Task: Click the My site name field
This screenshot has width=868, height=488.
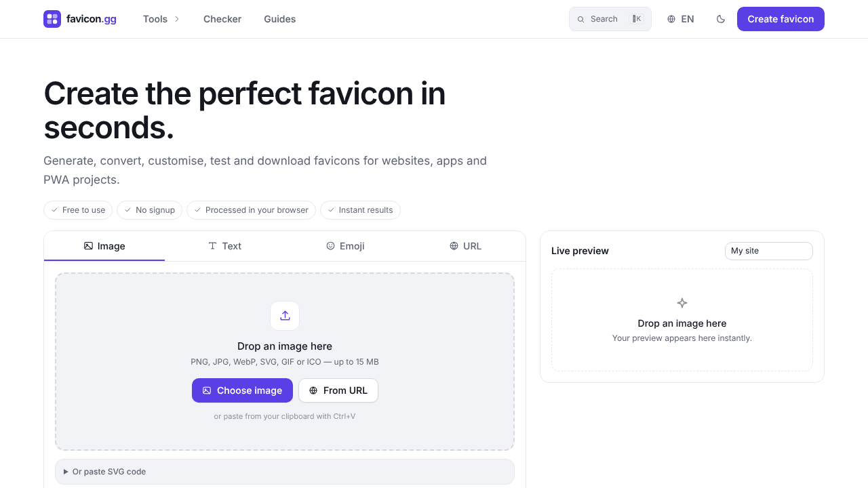Action: (769, 251)
